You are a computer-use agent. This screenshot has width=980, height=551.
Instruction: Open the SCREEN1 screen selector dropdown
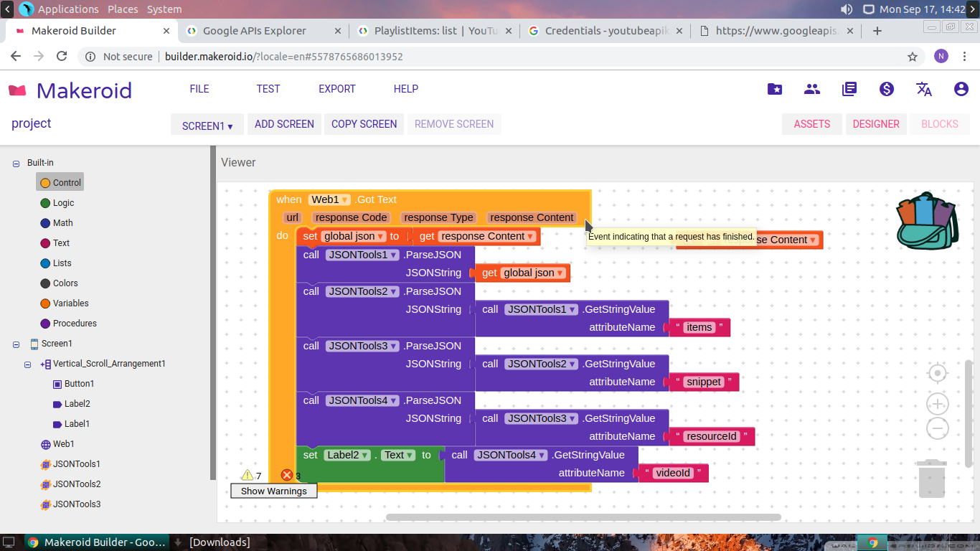pos(207,125)
